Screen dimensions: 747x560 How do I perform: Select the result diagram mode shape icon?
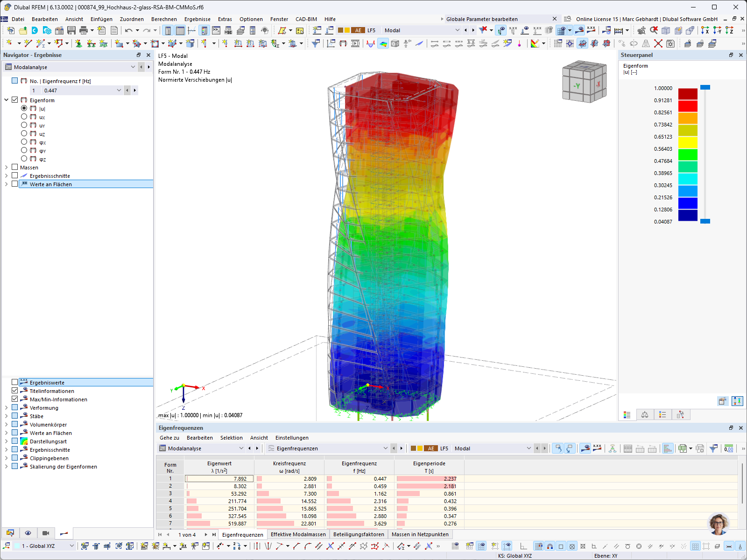[x=383, y=43]
